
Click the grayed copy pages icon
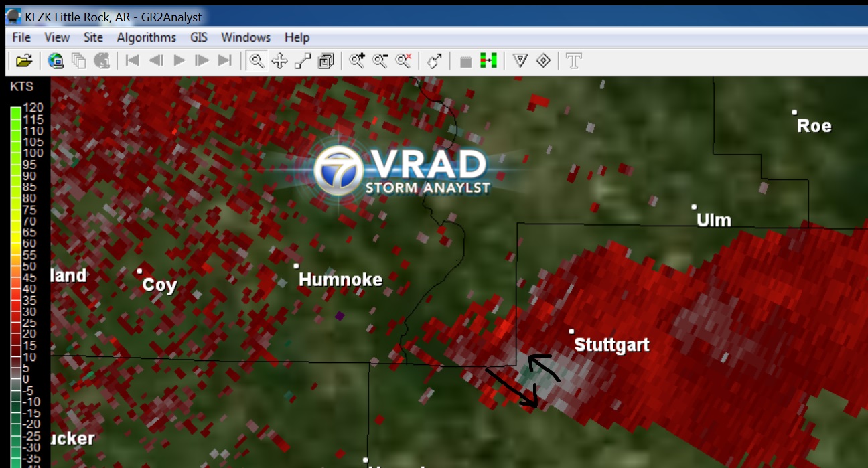(x=78, y=61)
